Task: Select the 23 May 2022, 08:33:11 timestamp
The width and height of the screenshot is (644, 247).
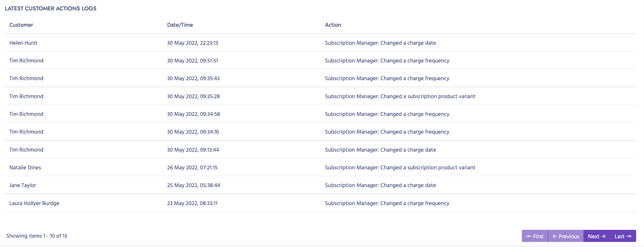Action: tap(192, 203)
